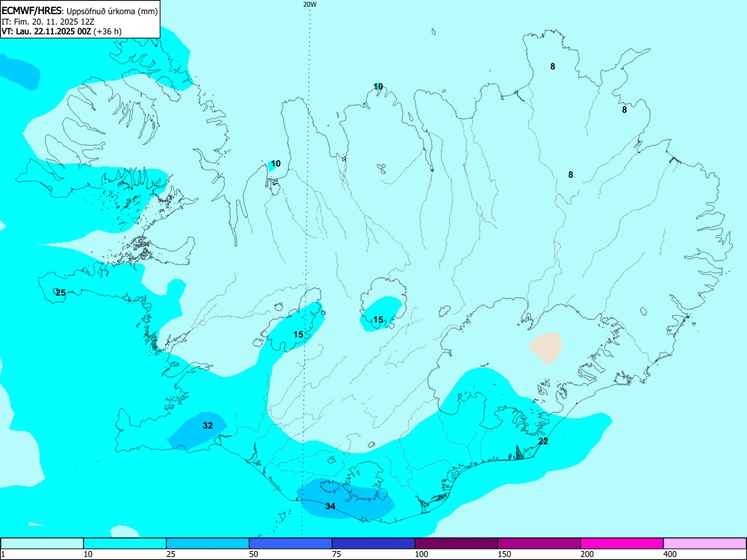Click the value 8 in the far northeast
Viewport: 747px width, 560px height.
pyautogui.click(x=553, y=66)
